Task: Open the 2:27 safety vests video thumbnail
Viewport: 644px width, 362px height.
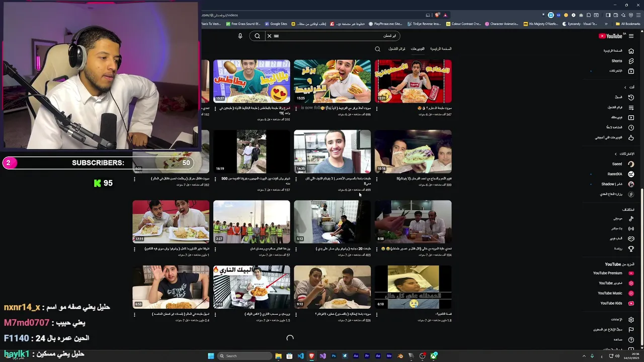Action: pos(252,222)
